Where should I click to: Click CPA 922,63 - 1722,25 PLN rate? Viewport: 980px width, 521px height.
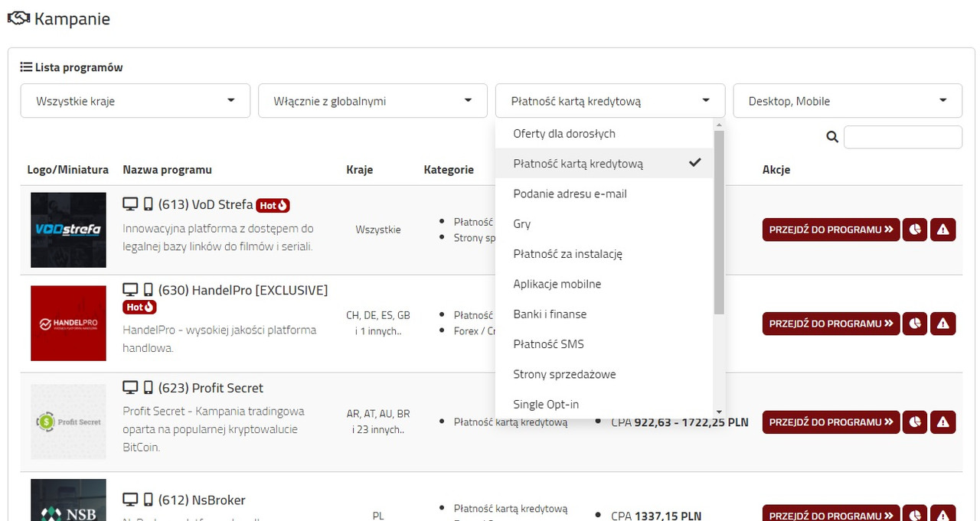click(x=680, y=422)
